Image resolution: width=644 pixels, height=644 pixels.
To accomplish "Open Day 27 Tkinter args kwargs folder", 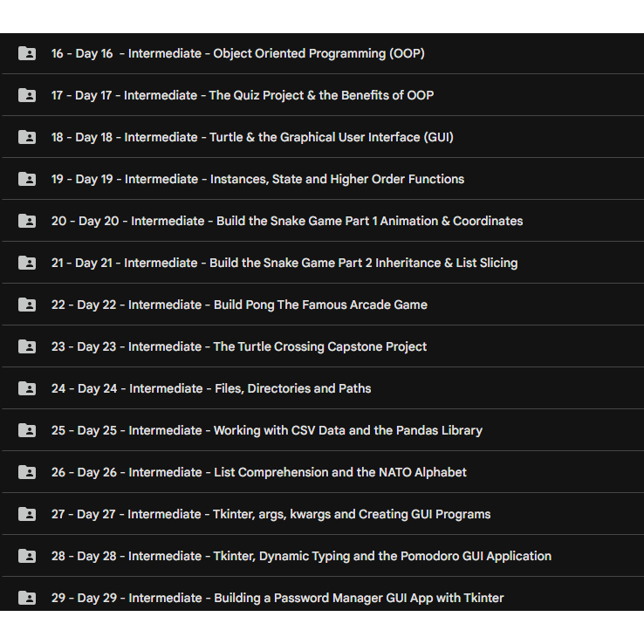I will point(271,514).
